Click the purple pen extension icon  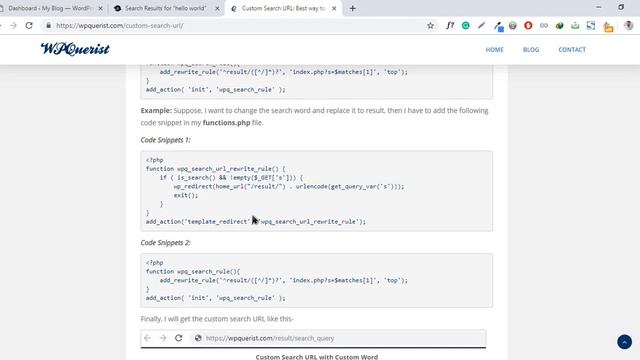pos(481,26)
